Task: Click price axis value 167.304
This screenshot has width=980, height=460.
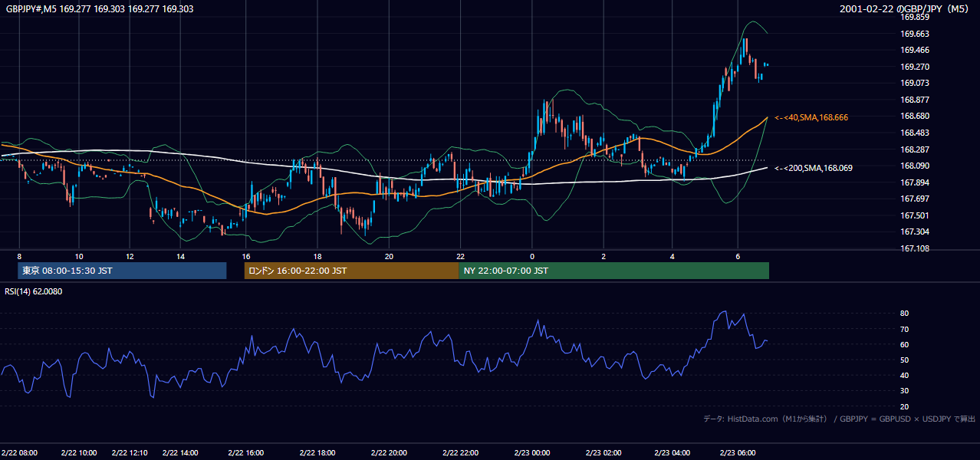Action: (915, 232)
